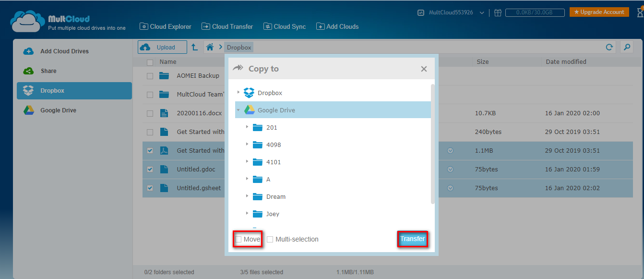
Task: Select folder 4101 in tree
Action: click(x=274, y=162)
